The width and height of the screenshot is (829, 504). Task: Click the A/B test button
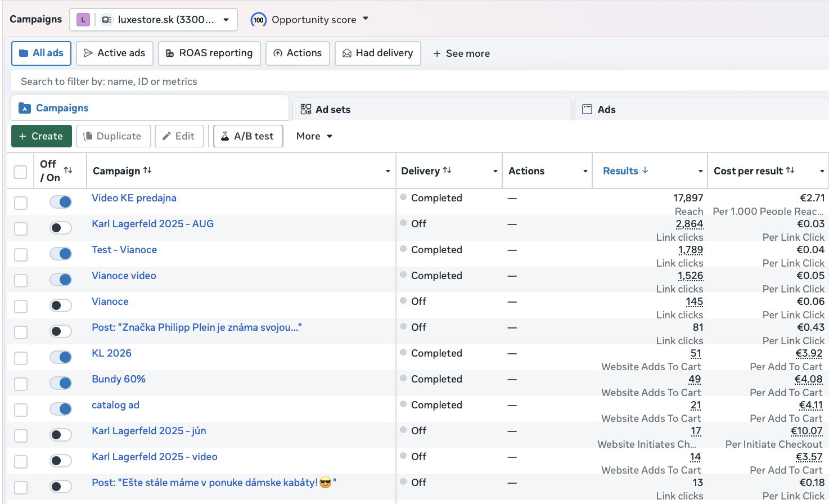[x=248, y=136]
